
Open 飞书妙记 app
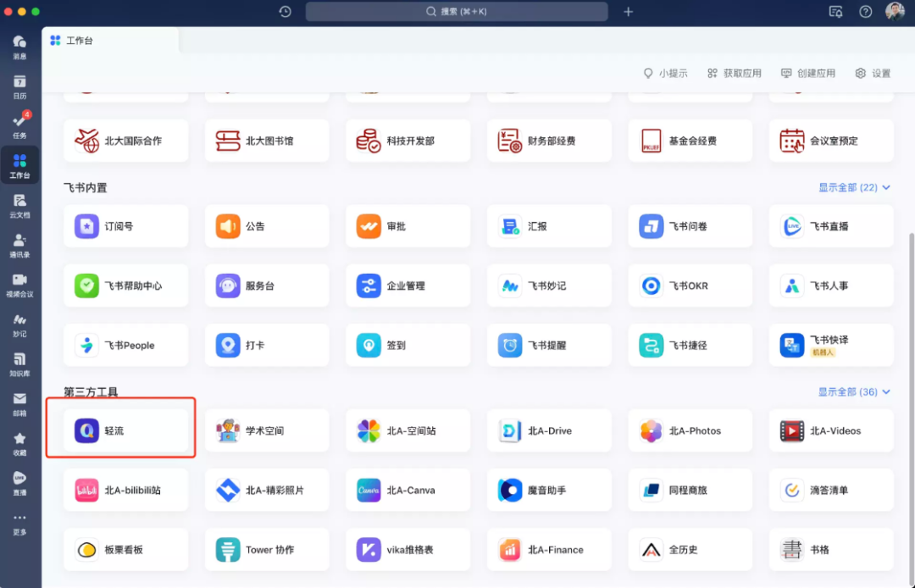549,286
